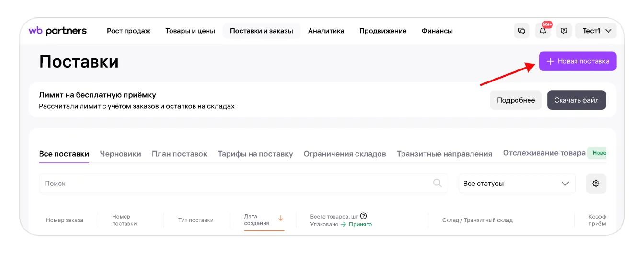
Task: Open the chat messages icon
Action: point(522,31)
